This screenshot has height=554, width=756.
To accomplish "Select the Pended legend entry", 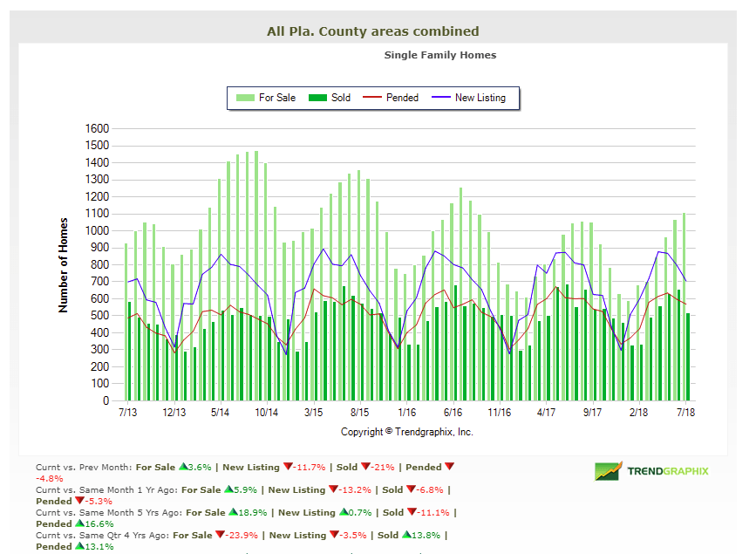I will click(x=401, y=98).
